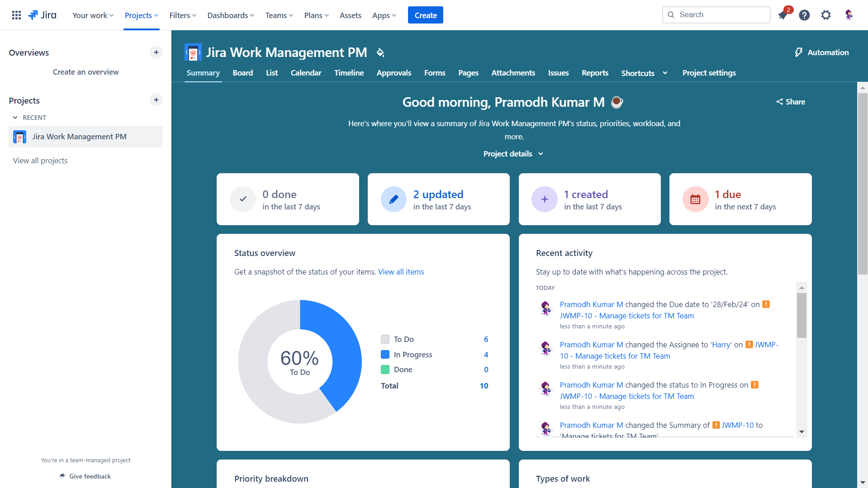The height and width of the screenshot is (488, 868).
Task: Open the help question mark icon
Action: [804, 15]
